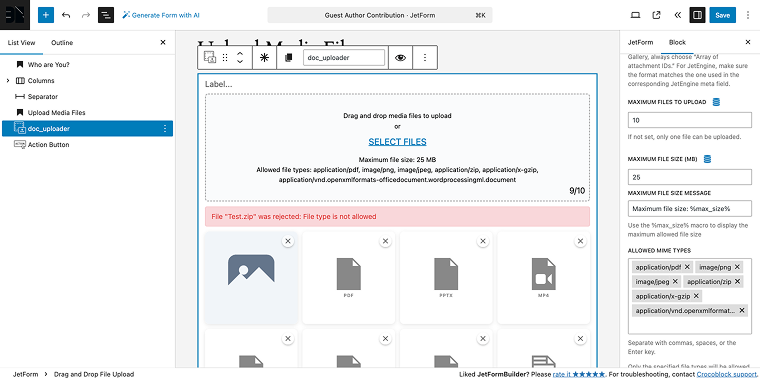Select the MP4 video file thumbnail

[543, 278]
